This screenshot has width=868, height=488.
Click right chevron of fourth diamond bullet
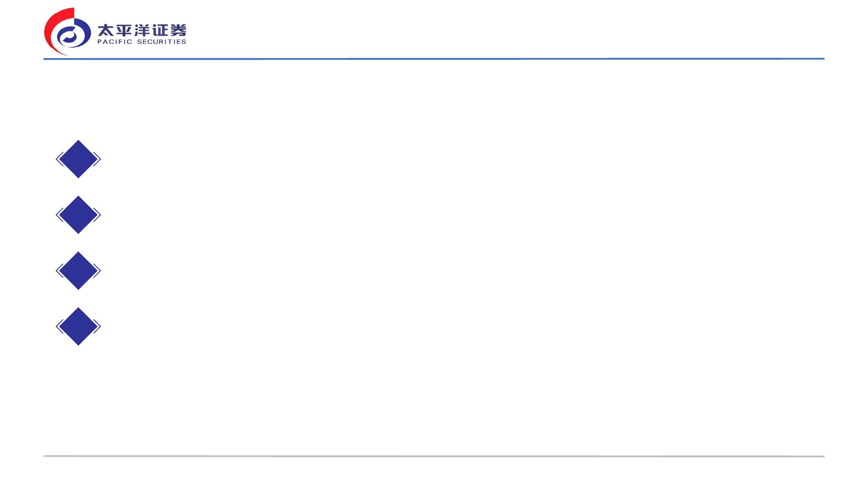tap(97, 326)
